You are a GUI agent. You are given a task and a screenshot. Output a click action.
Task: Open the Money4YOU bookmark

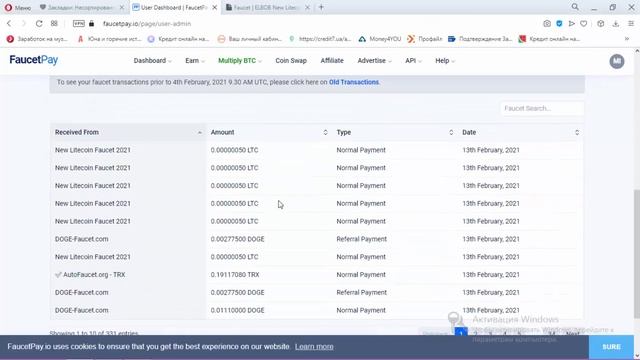pyautogui.click(x=380, y=39)
